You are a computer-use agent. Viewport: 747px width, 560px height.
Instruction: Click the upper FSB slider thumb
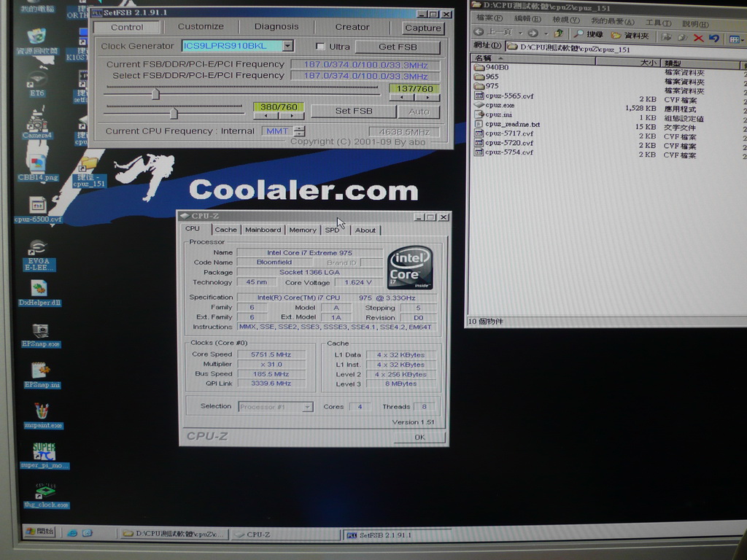(155, 94)
